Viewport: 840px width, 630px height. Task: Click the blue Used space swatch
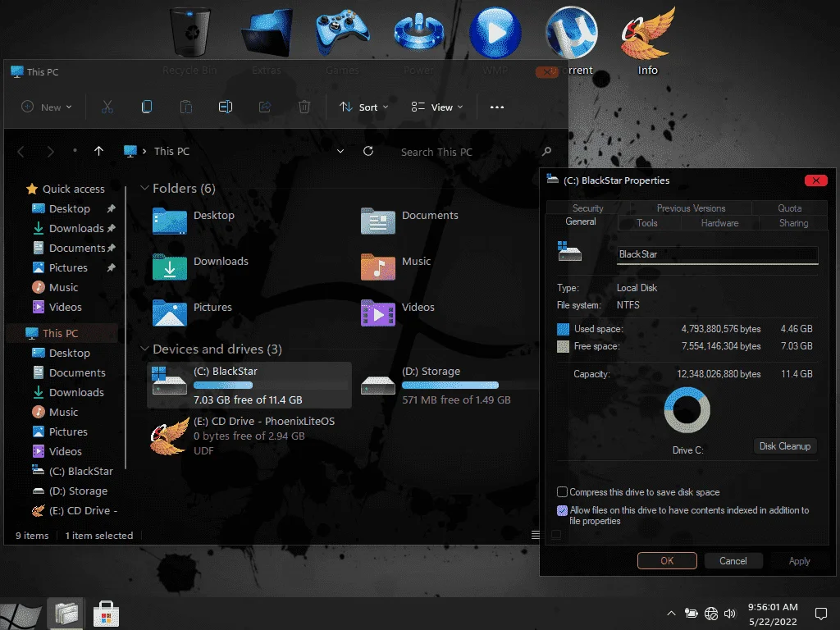pyautogui.click(x=563, y=329)
